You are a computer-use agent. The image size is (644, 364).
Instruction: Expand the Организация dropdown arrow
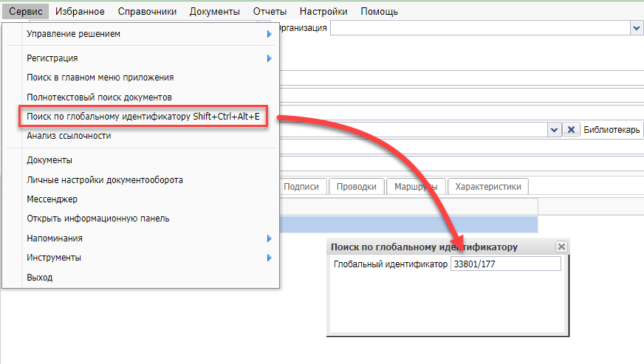point(637,27)
